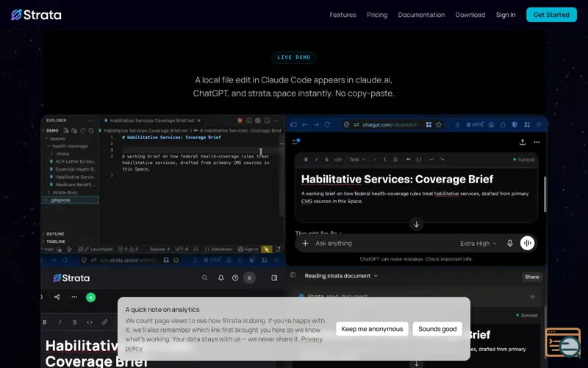
Task: Click the Share button in Claude window
Action: click(x=531, y=277)
